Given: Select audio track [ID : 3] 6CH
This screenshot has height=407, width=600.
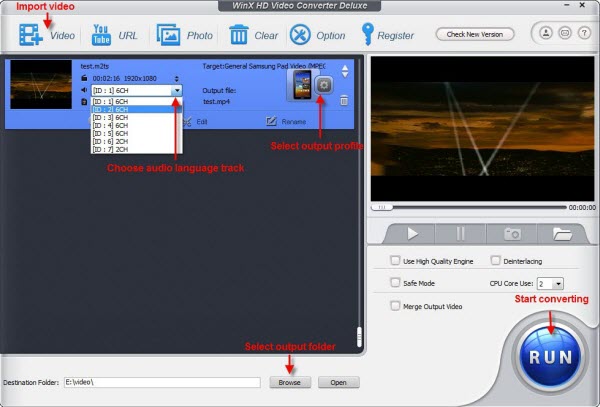Looking at the screenshot, I should (136, 117).
